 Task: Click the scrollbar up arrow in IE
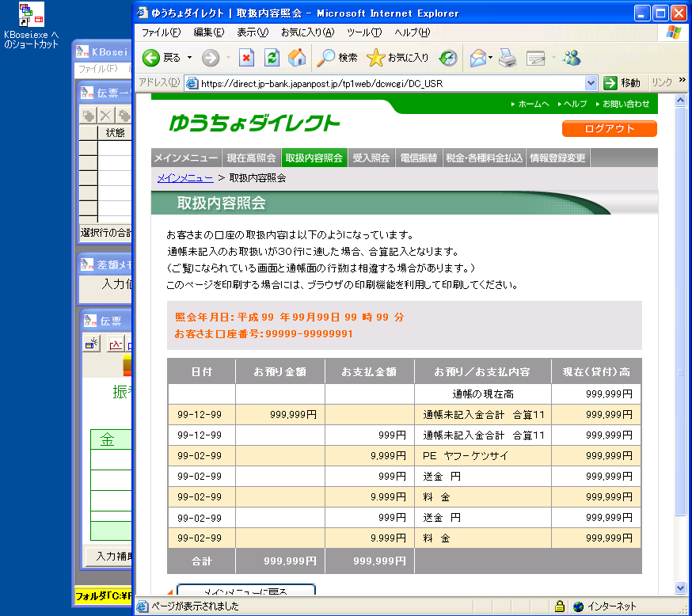[680, 101]
